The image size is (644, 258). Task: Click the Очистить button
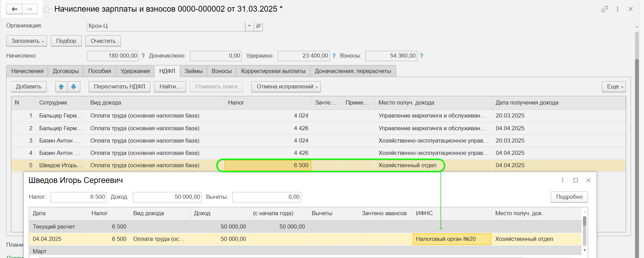pos(103,41)
